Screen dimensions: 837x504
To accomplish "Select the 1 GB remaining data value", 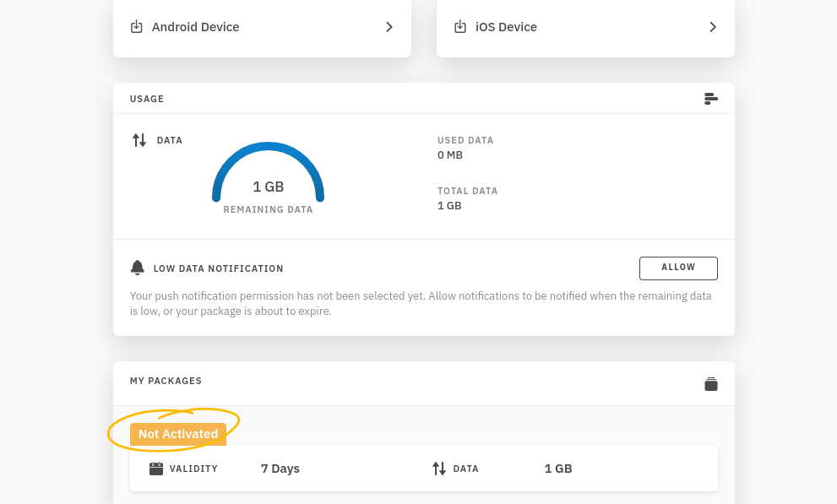I will (x=268, y=187).
